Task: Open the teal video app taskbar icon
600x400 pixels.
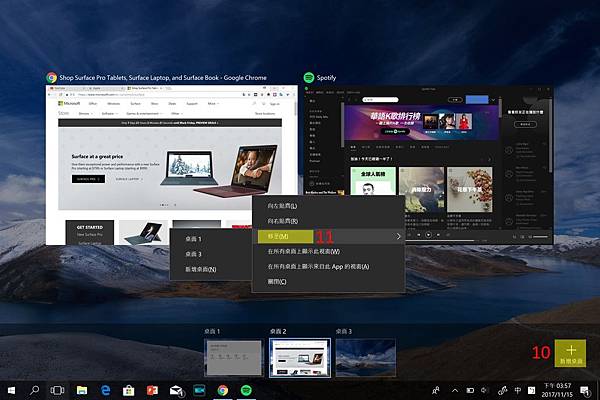Action: pos(199,390)
